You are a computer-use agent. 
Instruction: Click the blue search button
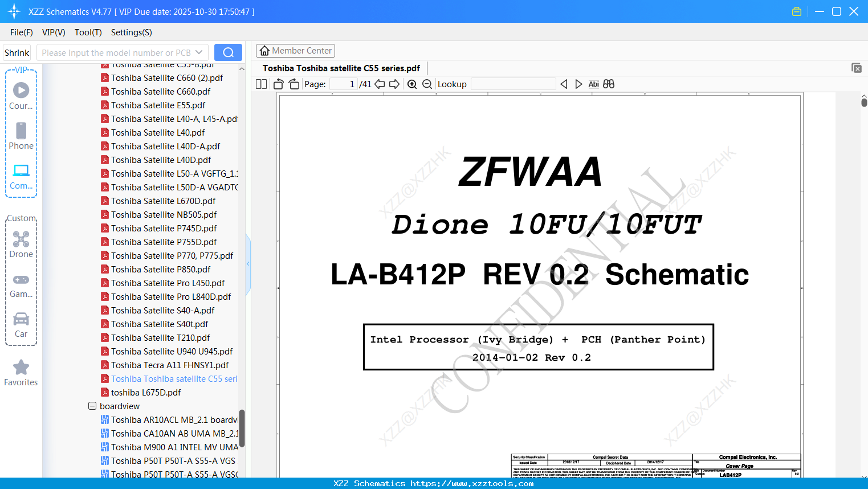228,52
